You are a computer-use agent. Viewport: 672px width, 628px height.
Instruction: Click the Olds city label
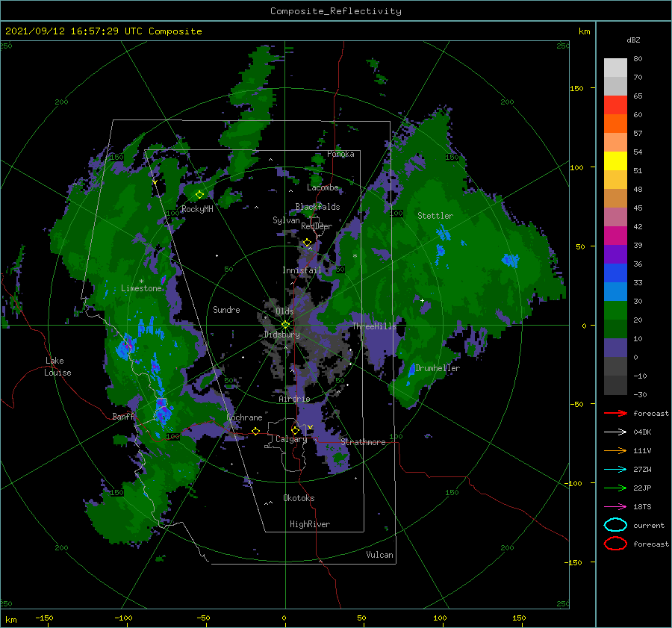coord(284,311)
